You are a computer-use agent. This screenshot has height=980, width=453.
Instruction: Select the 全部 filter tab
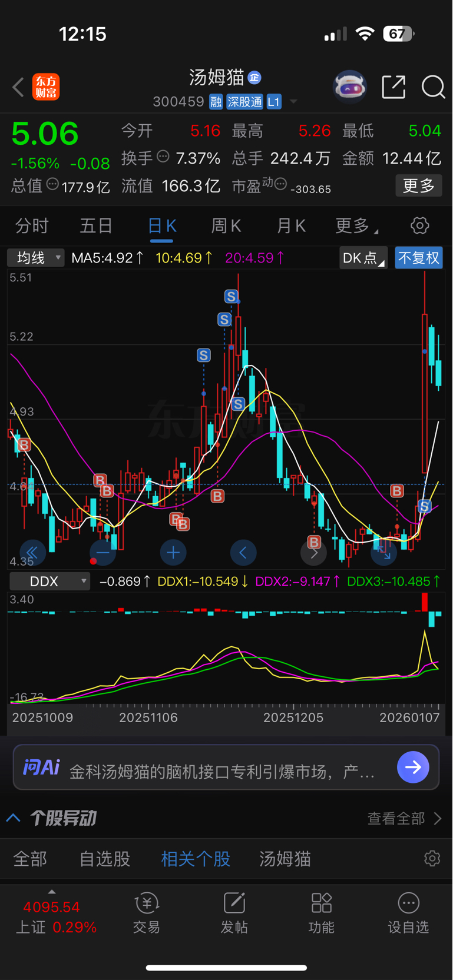click(x=30, y=859)
